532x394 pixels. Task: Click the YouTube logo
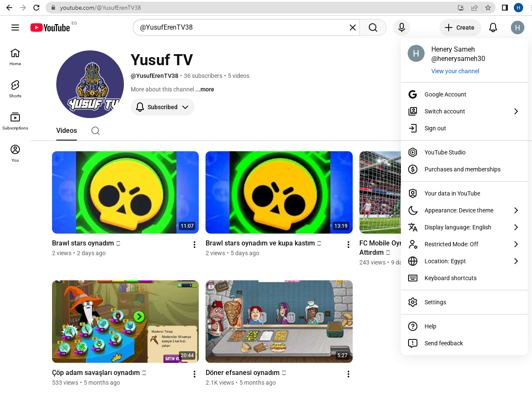coord(50,28)
